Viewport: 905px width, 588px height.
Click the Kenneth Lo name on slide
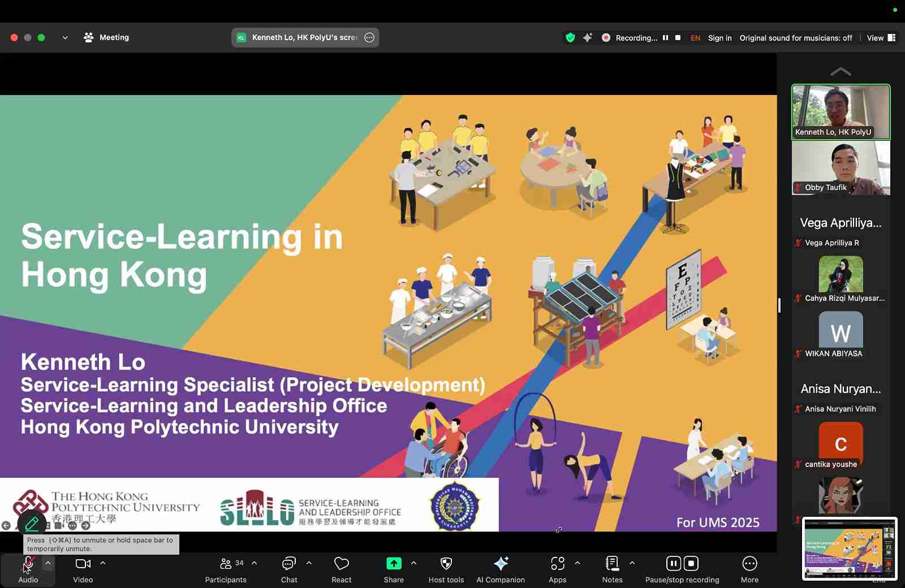[x=83, y=362]
